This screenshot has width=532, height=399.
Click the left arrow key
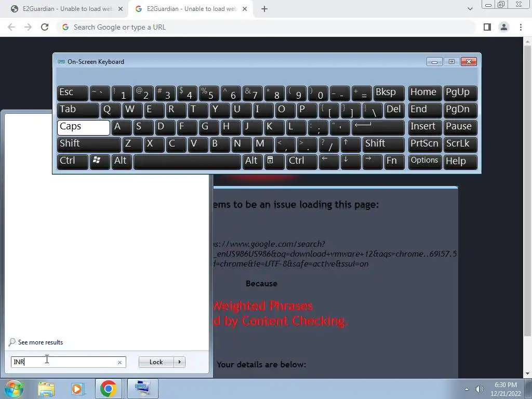329,162
